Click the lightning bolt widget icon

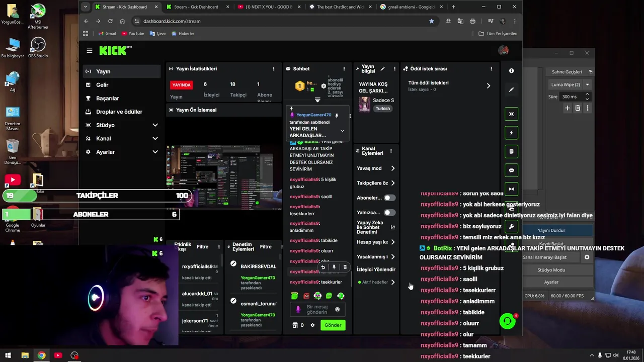[511, 133]
